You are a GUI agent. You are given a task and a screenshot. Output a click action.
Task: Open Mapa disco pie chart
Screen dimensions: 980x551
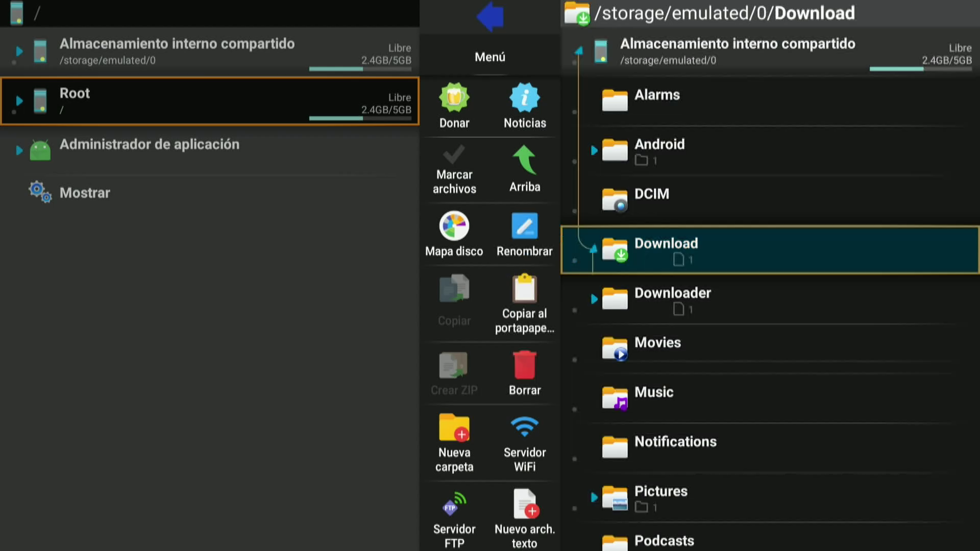pyautogui.click(x=454, y=226)
